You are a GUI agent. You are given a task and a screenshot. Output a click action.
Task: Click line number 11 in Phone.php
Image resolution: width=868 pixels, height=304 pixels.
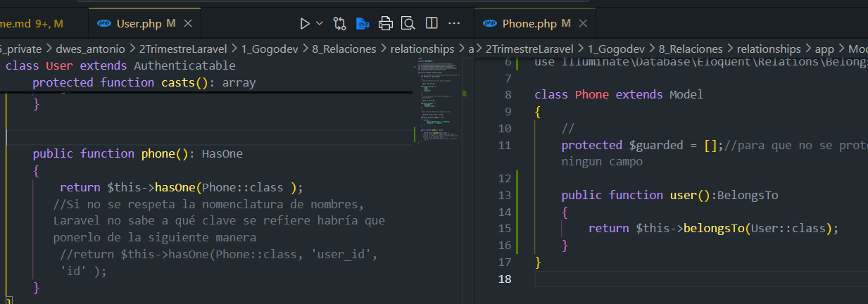pyautogui.click(x=504, y=146)
